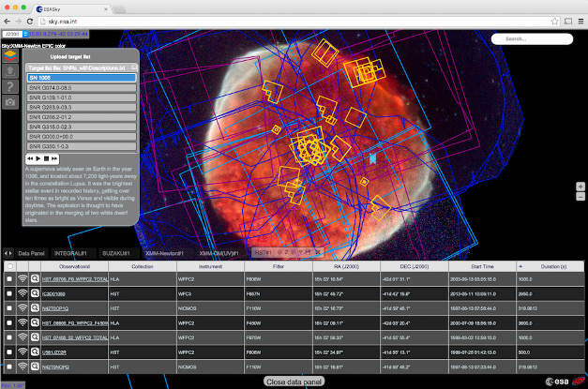Select SNR G109.1-01.0 in target list
This screenshot has width=588, height=389.
[81, 97]
